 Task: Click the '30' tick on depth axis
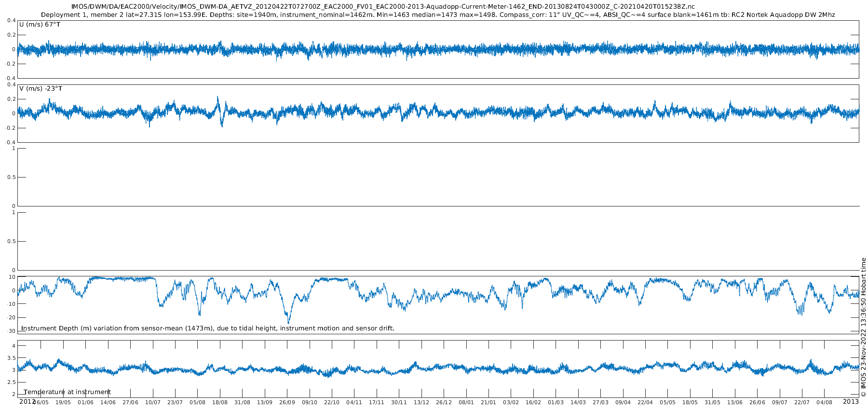(x=12, y=331)
